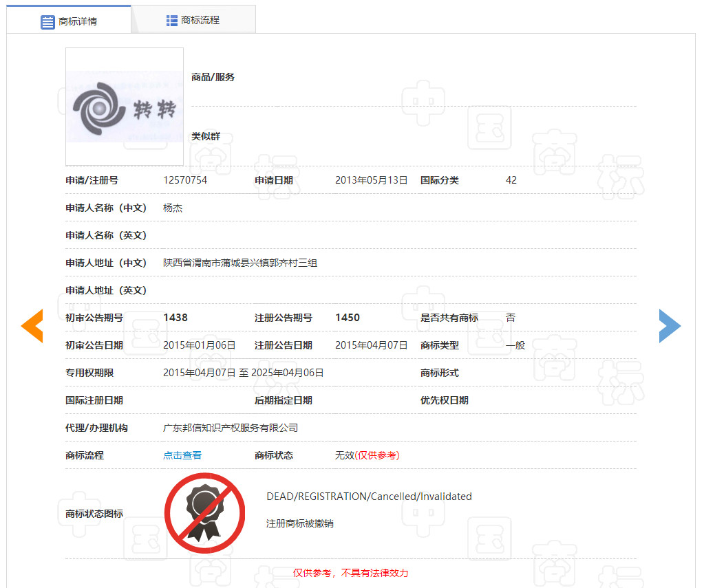The image size is (704, 588).
Task: Select trademark status 无效(仅供参考)
Action: 367,455
